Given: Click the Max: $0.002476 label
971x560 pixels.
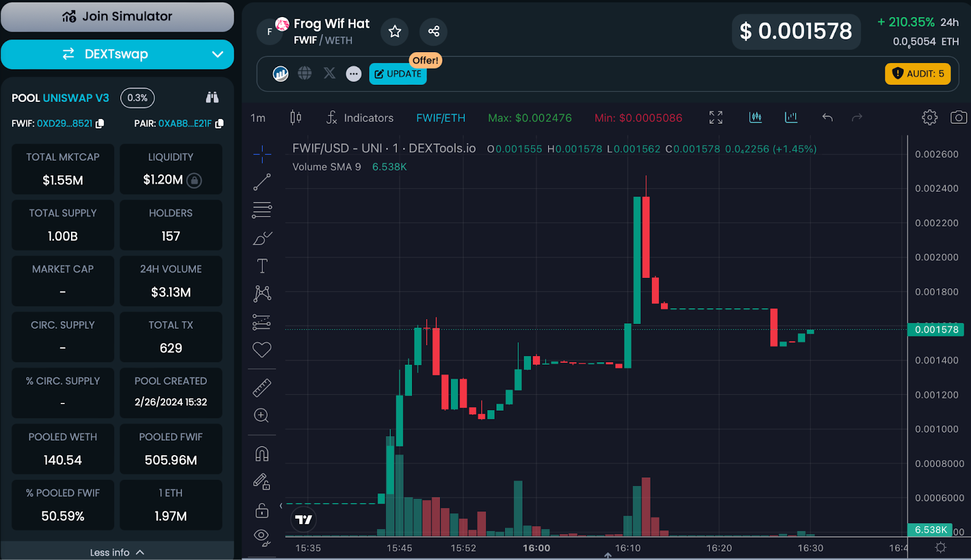Looking at the screenshot, I should 530,118.
